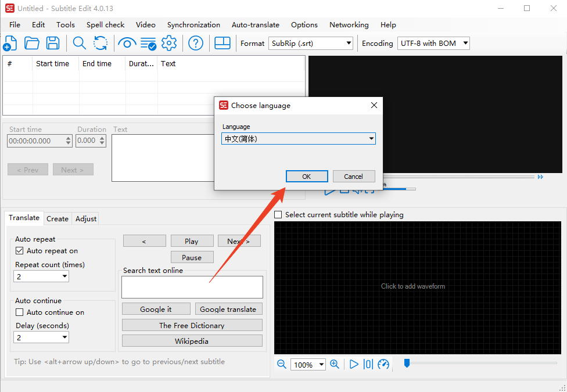567x392 pixels.
Task: Open the waveform 100% zoom dropdown
Action: (308, 365)
